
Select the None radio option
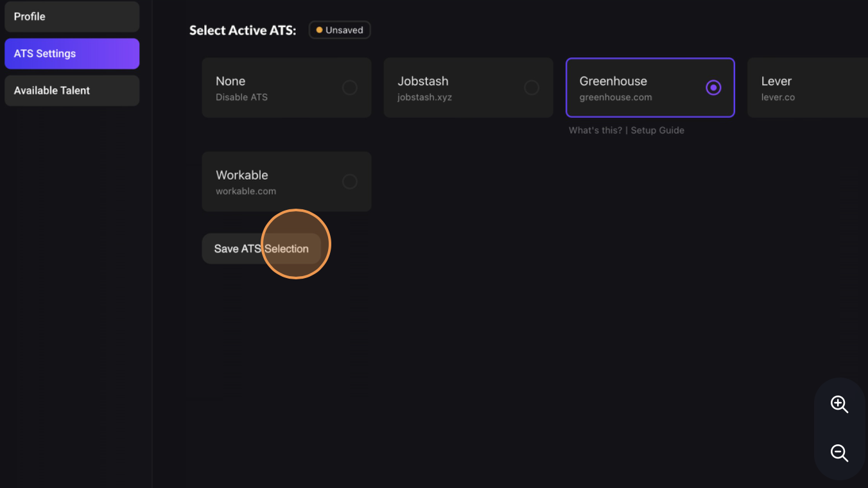coord(349,88)
